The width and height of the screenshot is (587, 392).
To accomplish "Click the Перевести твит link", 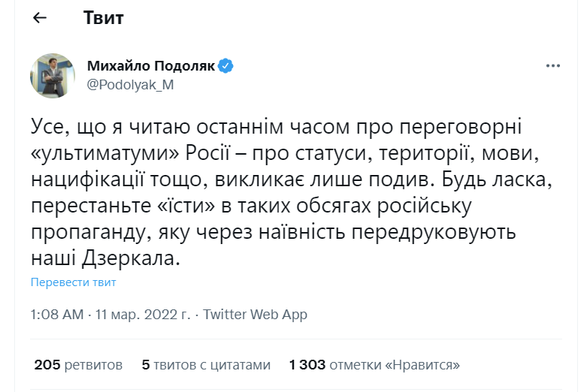I will coord(74,282).
